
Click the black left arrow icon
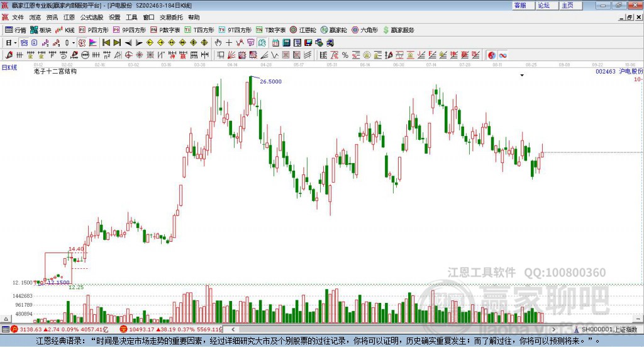coord(128,43)
